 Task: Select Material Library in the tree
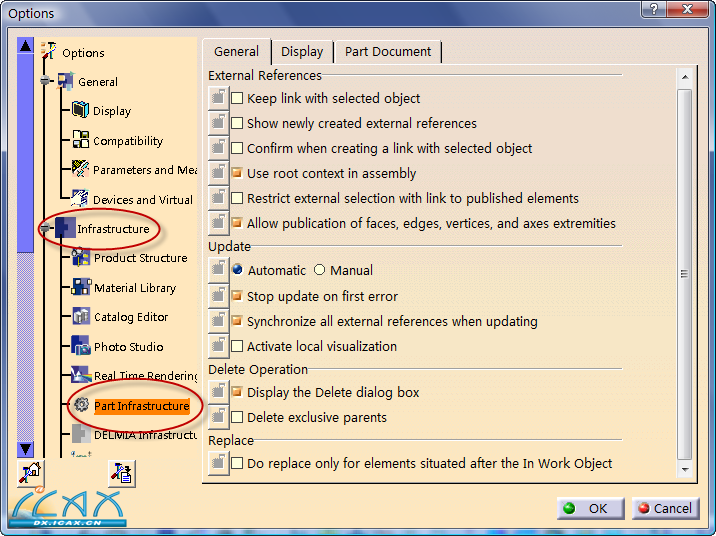click(135, 288)
